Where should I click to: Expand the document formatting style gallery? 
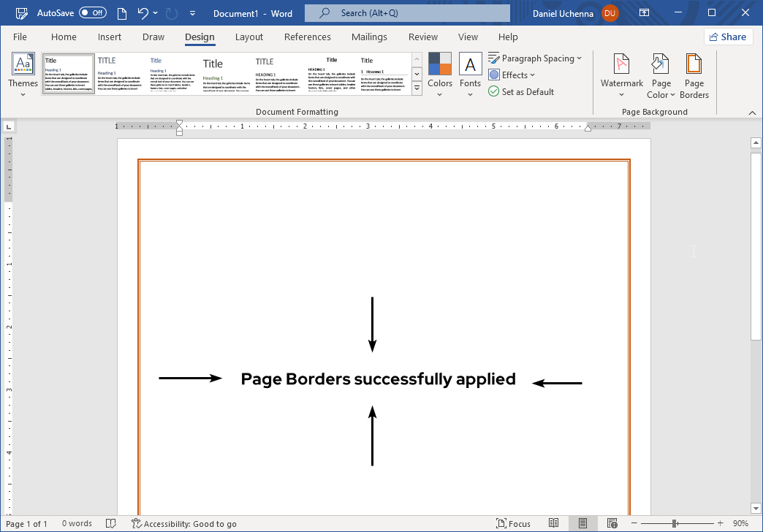click(417, 88)
